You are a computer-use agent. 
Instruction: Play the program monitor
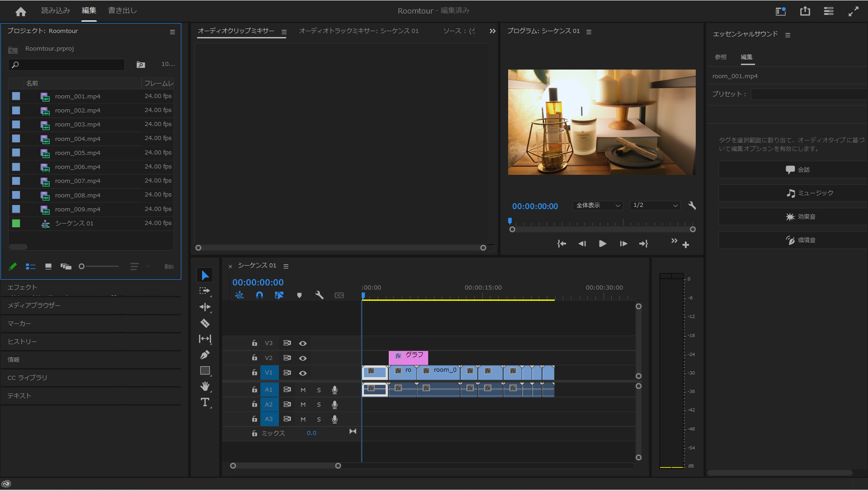click(603, 244)
